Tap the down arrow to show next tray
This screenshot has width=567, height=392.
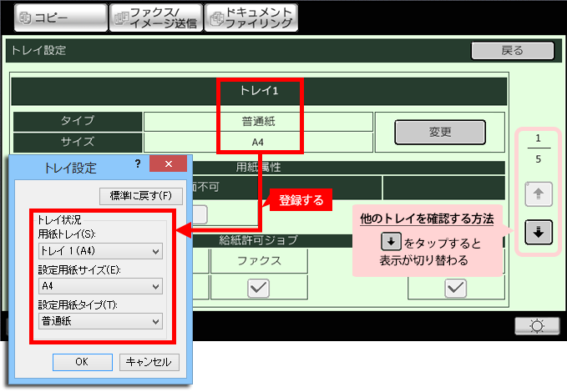point(539,233)
